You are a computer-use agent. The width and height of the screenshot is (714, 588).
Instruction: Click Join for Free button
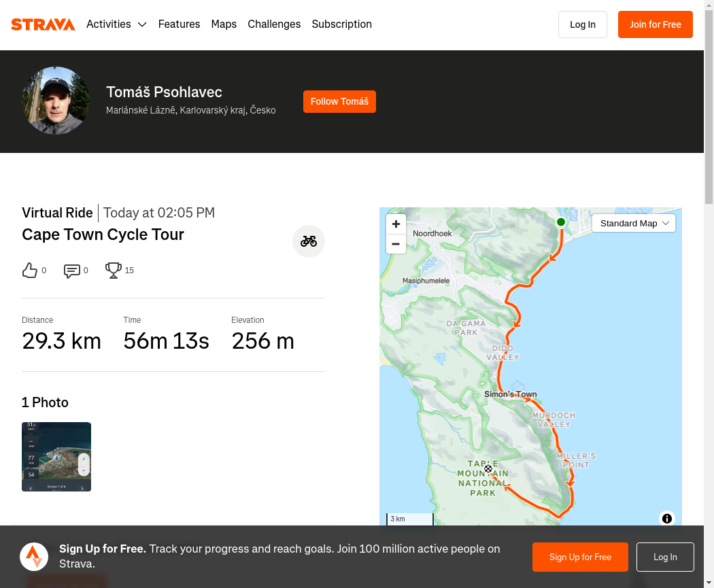click(656, 24)
